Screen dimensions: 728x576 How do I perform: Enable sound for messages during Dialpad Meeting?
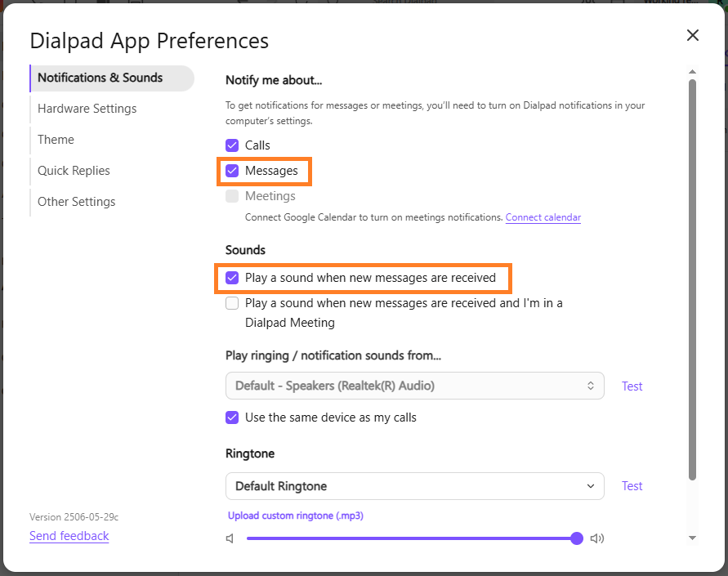[232, 303]
